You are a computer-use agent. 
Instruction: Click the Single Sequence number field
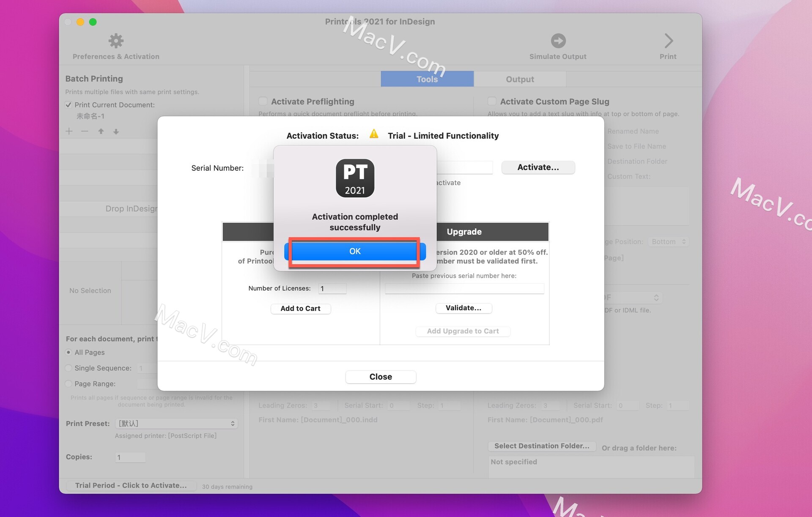[147, 368]
